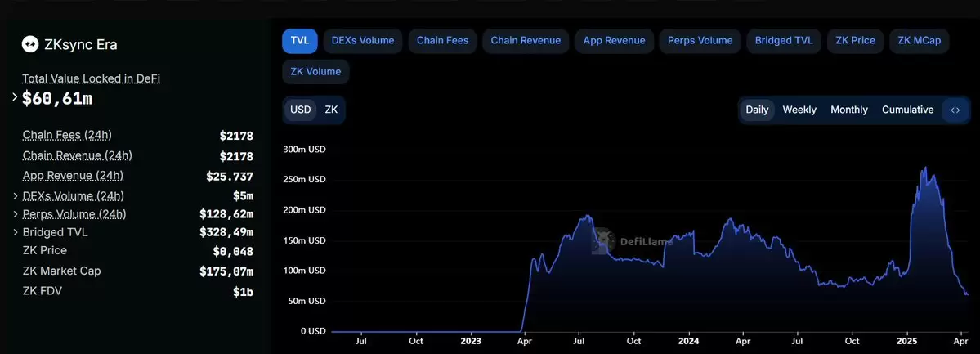Enable the ZK Price metric
The width and height of the screenshot is (980, 354).
click(x=856, y=41)
